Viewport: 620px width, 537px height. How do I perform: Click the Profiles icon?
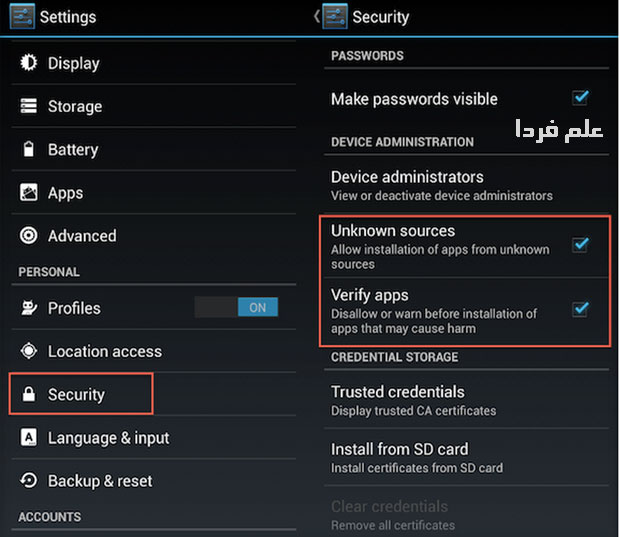28,308
